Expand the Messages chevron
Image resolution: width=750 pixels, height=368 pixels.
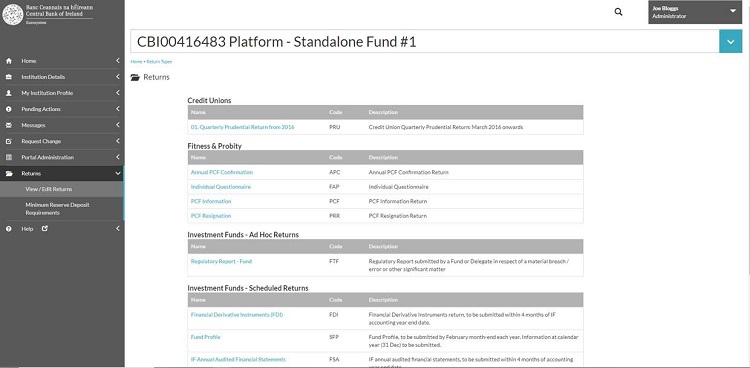point(118,125)
